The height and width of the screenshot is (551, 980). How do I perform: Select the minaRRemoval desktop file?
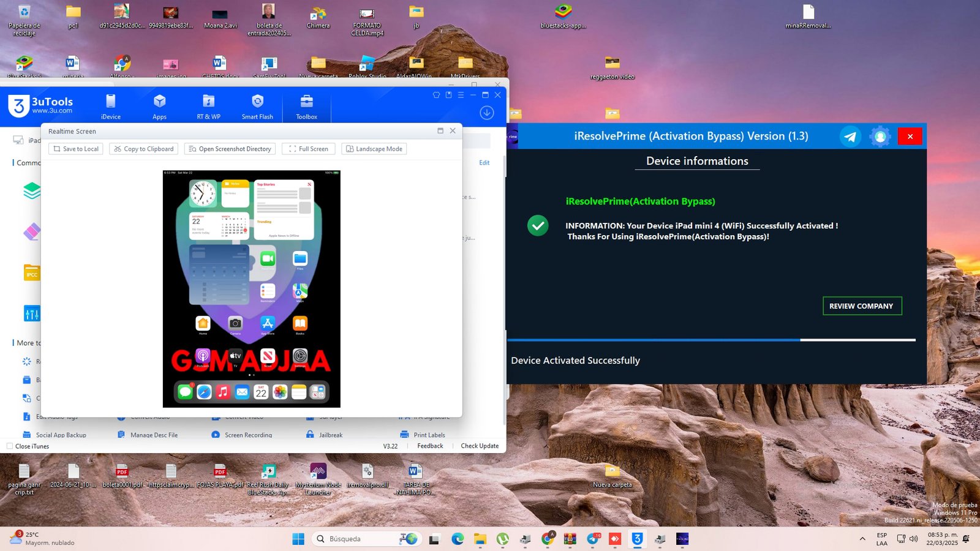tap(808, 17)
